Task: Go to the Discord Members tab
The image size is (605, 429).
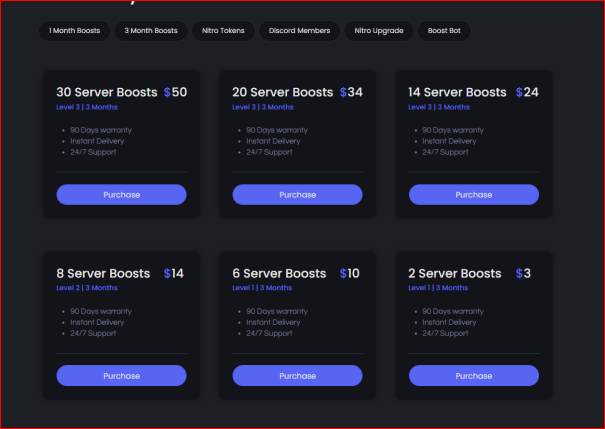Action: (300, 31)
